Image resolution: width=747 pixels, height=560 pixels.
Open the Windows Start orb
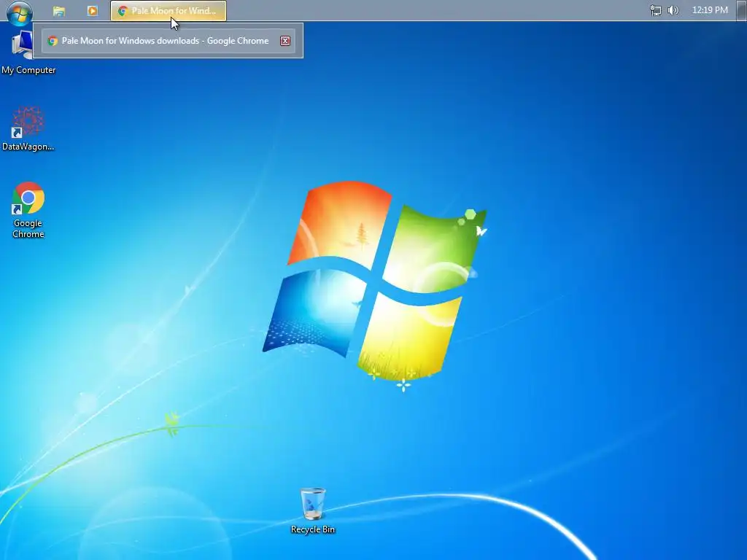(20, 12)
